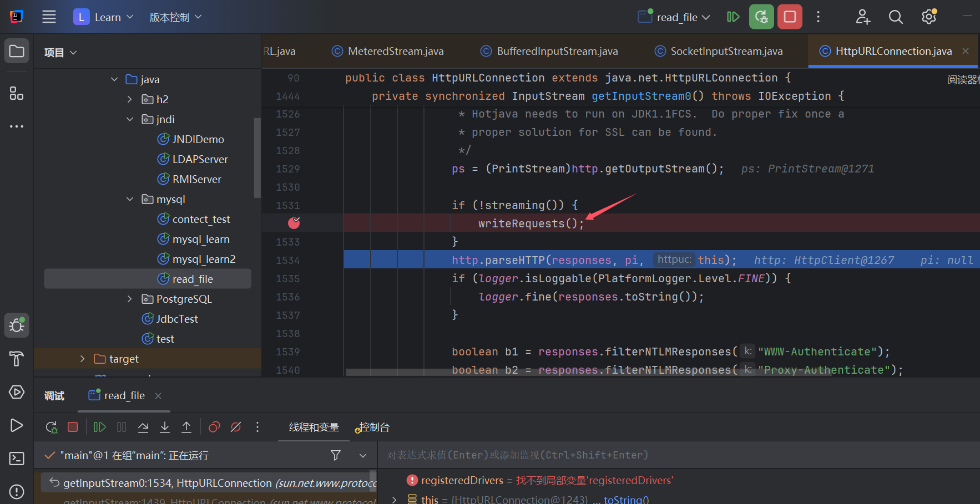Open the thread selector dropdown chevron
This screenshot has height=504, width=980.
(363, 455)
